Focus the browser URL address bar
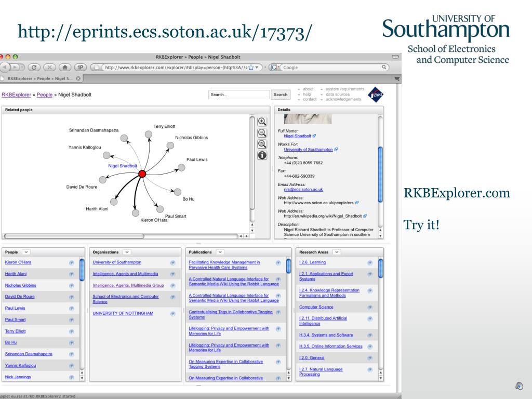This screenshot has width=532, height=399. point(176,68)
